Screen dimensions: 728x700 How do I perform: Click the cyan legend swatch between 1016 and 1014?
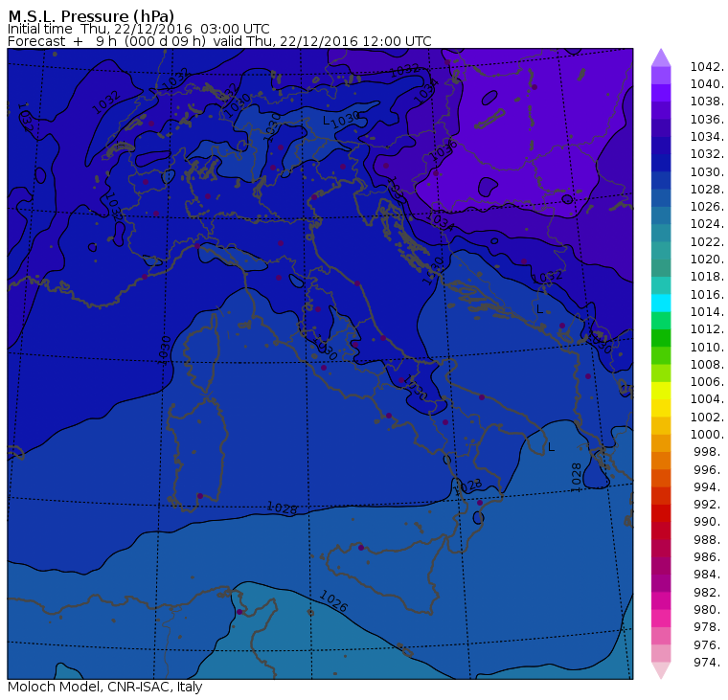pos(661,304)
